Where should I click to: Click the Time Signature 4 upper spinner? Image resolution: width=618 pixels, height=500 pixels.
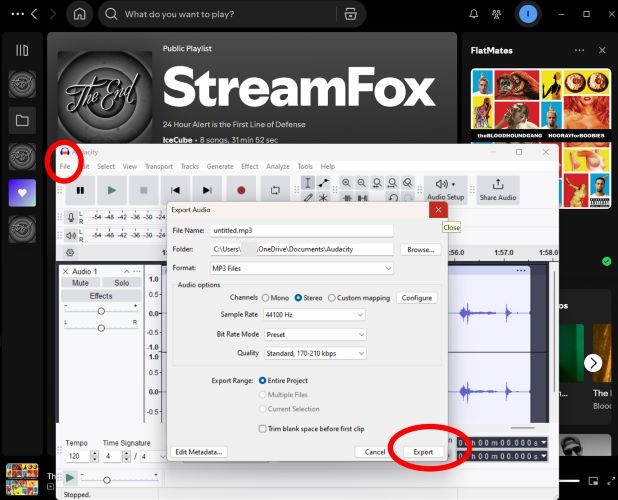(126, 456)
